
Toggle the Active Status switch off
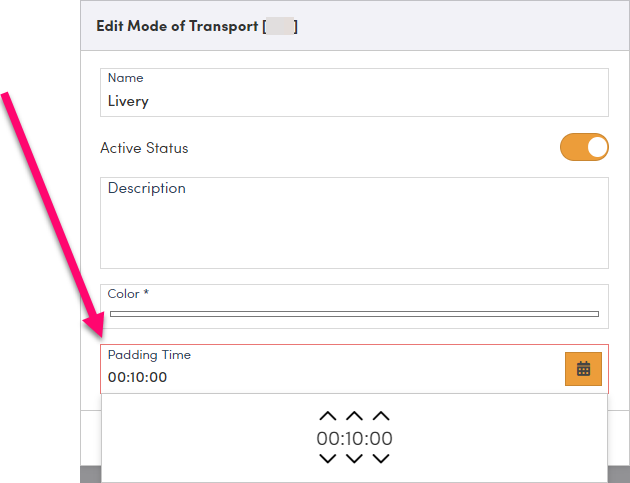point(584,148)
